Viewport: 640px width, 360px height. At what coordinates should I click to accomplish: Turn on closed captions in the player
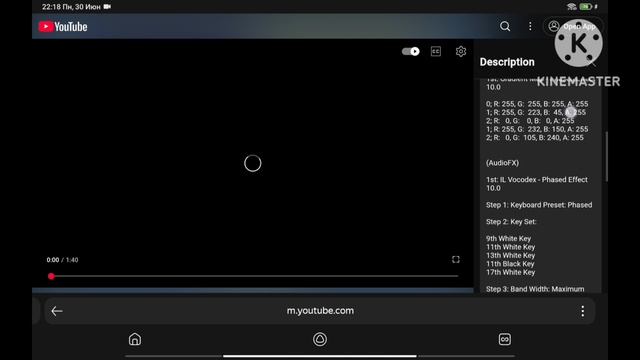(436, 51)
